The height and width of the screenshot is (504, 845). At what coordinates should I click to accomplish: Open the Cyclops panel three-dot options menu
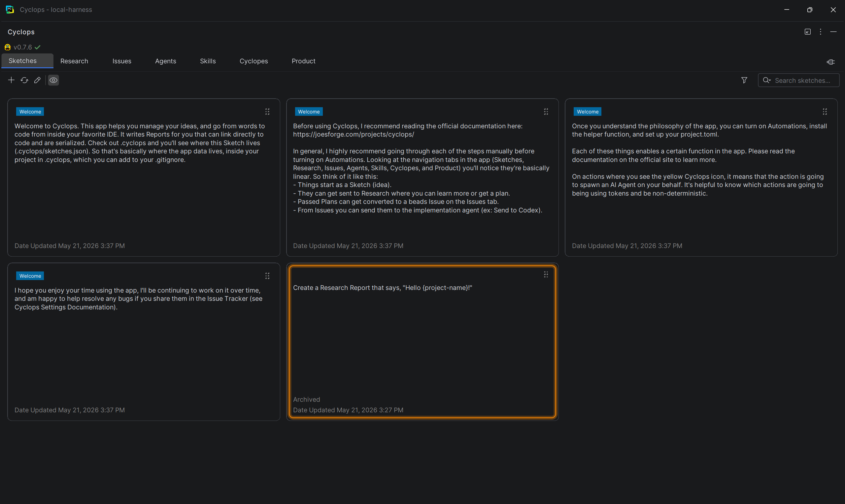pyautogui.click(x=821, y=32)
